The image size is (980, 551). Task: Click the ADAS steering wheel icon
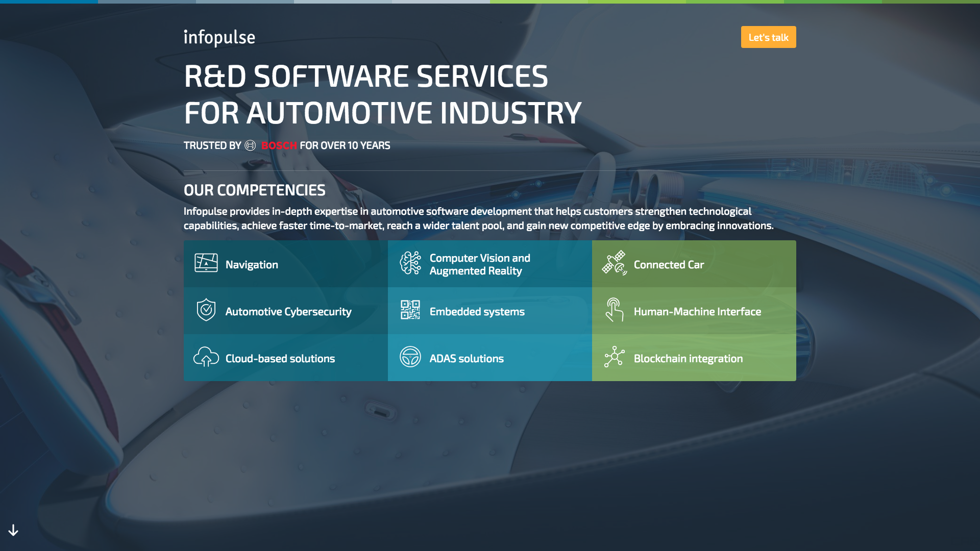(410, 357)
